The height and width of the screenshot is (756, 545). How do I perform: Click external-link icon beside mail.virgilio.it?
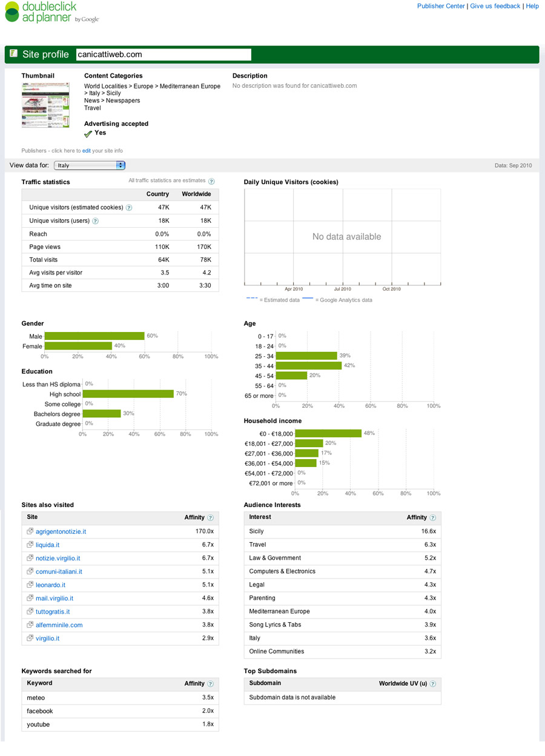[x=30, y=598]
